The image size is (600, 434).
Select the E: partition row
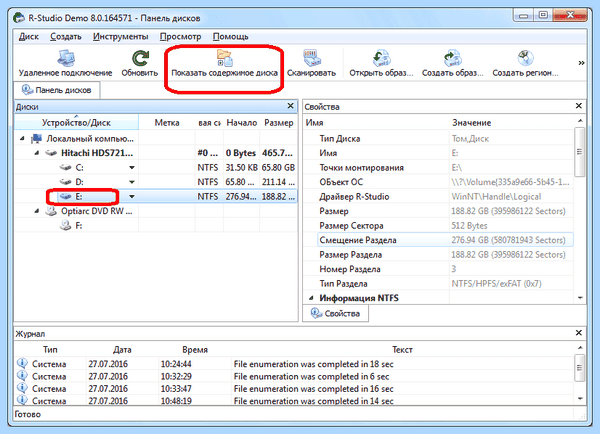click(155, 197)
